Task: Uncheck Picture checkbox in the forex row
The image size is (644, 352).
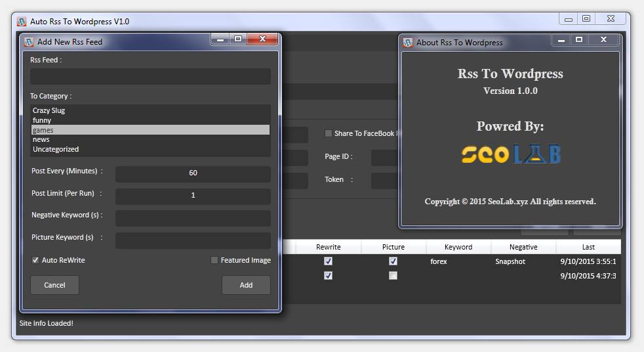Action: pyautogui.click(x=393, y=261)
